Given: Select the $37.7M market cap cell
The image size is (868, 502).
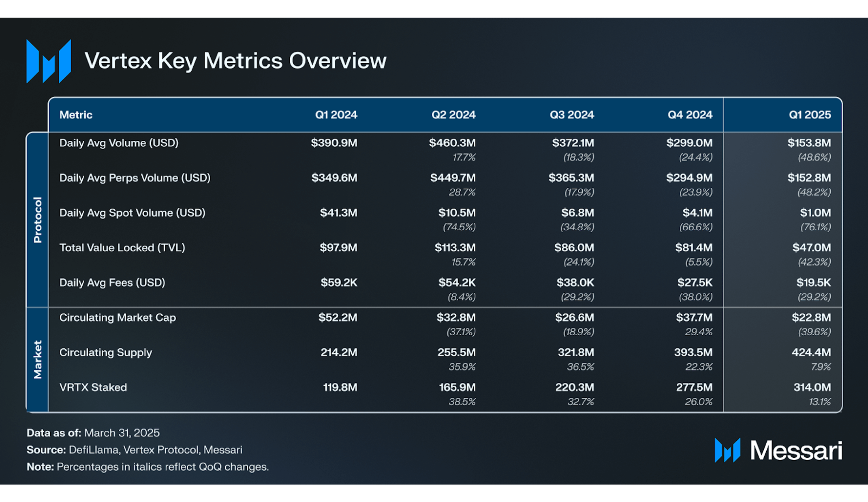Looking at the screenshot, I should point(694,317).
